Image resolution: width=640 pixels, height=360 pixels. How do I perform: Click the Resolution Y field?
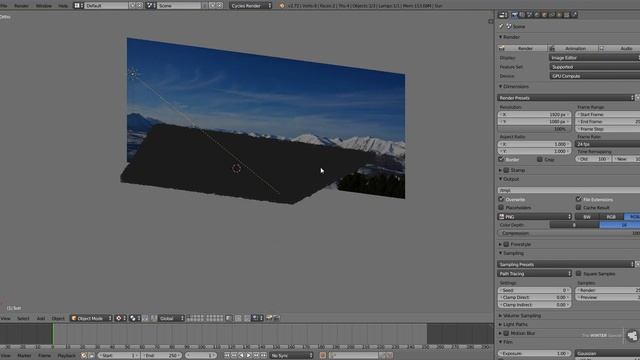pos(534,122)
